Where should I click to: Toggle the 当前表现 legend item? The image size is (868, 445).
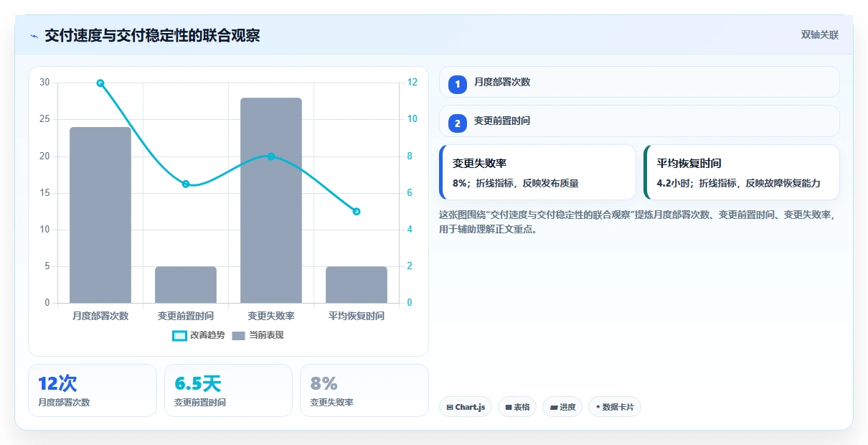pyautogui.click(x=258, y=335)
